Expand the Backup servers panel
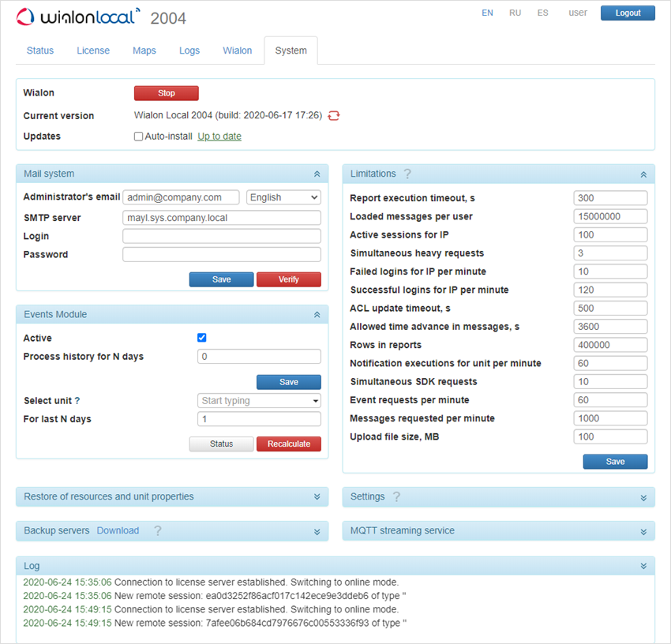 (x=317, y=532)
